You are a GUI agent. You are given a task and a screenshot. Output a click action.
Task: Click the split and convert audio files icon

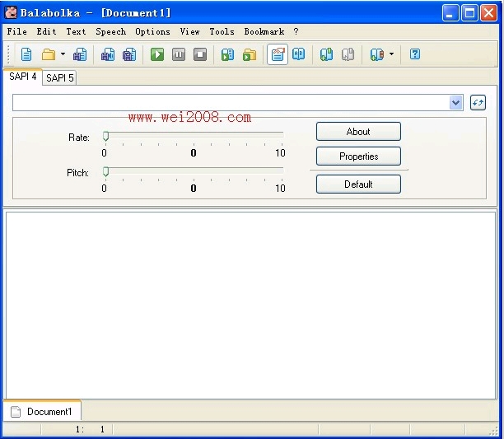129,54
